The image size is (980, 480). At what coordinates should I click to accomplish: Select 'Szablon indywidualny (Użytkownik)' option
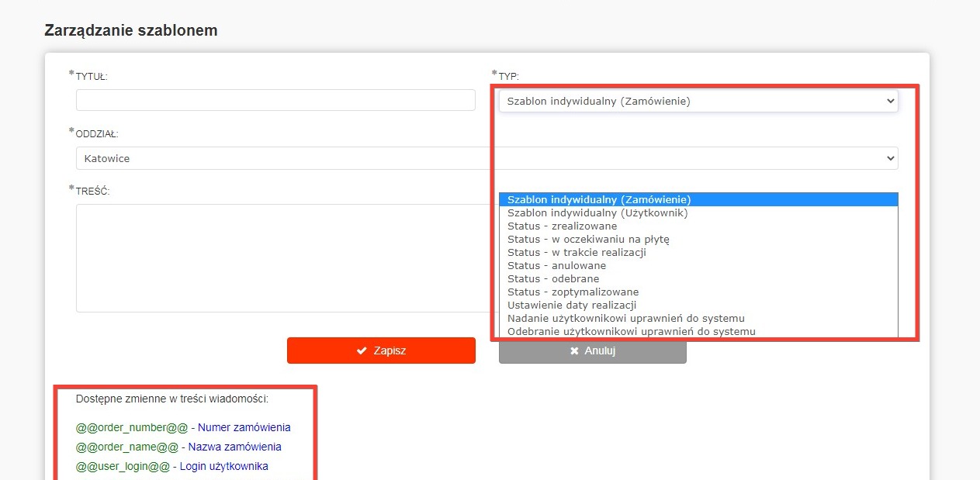pos(597,212)
